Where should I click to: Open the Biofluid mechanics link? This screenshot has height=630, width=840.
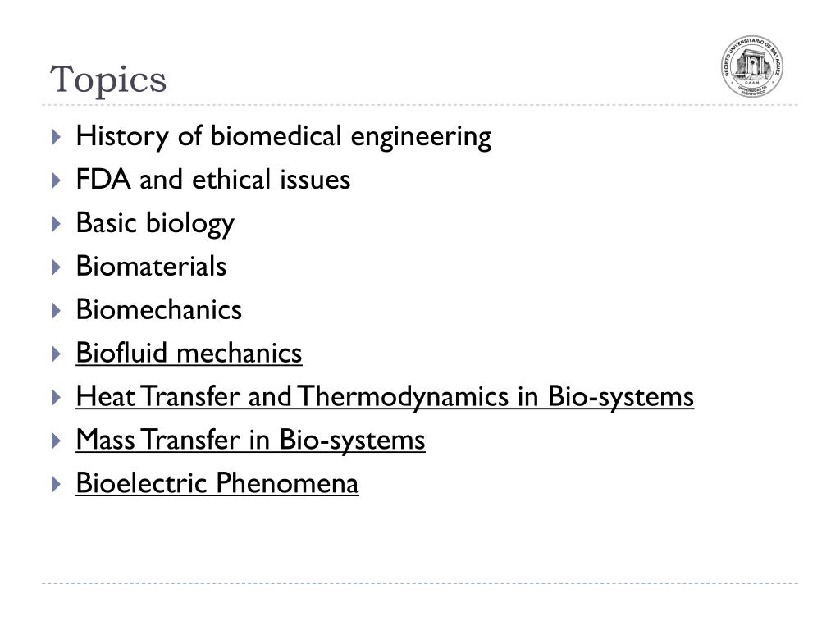(189, 353)
